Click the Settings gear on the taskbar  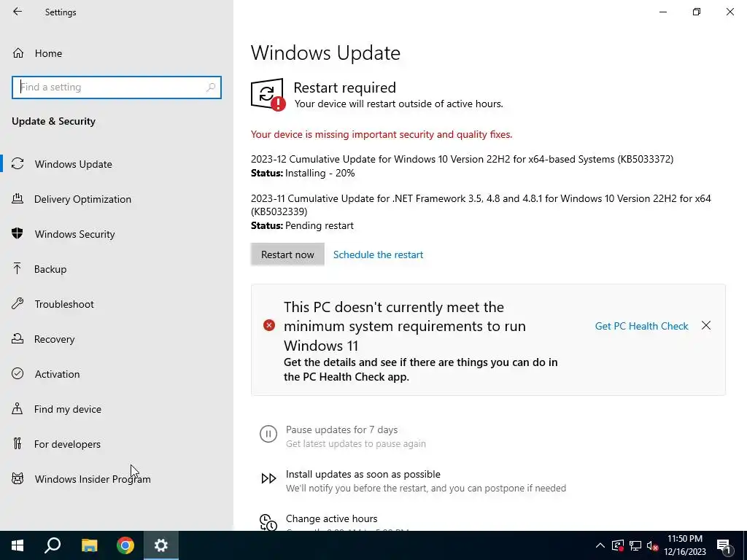[x=161, y=545]
